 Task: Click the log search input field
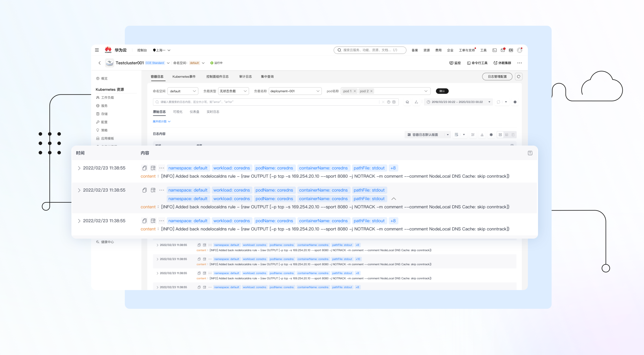tap(263, 102)
